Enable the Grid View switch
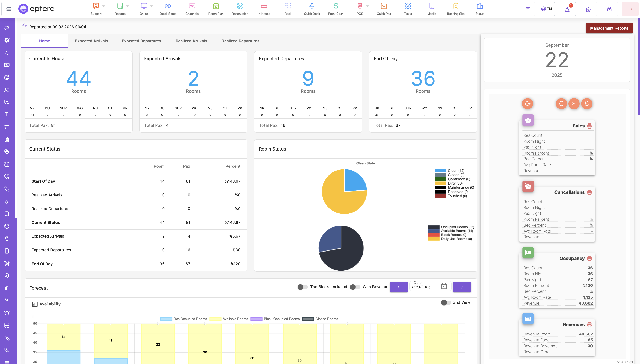This screenshot has height=364, width=640. 446,302
